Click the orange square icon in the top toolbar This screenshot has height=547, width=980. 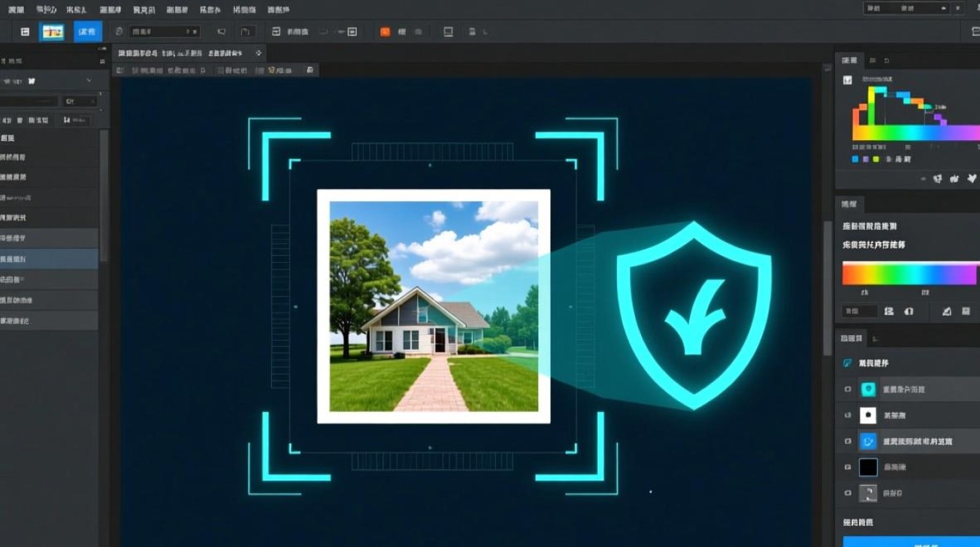click(x=385, y=32)
